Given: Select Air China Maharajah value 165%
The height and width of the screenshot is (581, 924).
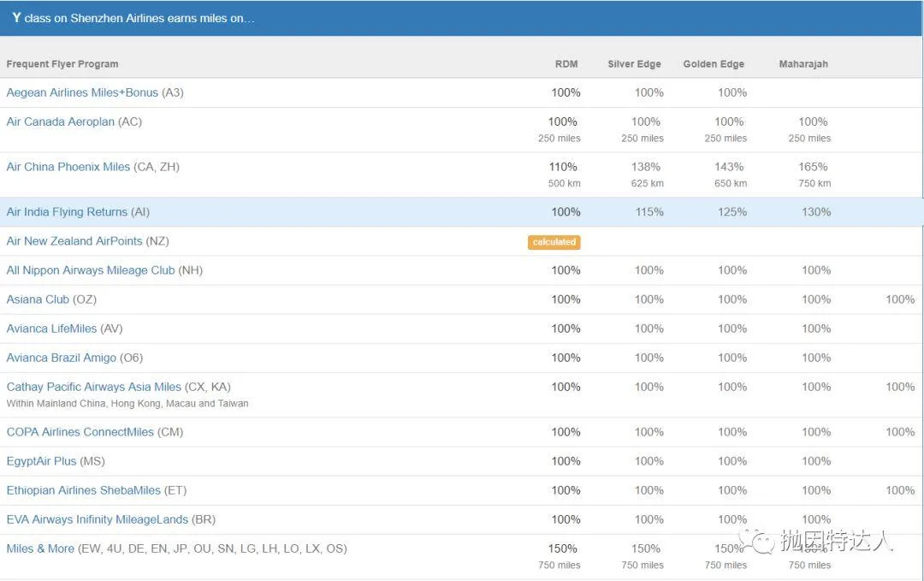Looking at the screenshot, I should tap(814, 167).
